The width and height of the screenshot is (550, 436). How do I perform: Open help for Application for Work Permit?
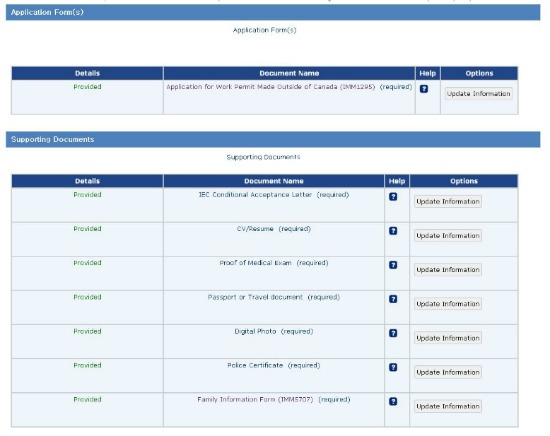[x=424, y=89]
